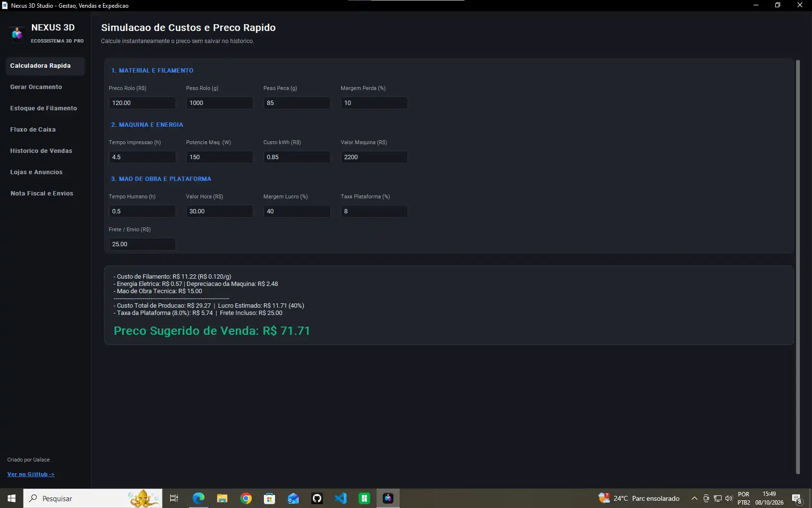Viewport: 812px width, 508px height.
Task: Open Microsoft Store taskbar icon
Action: (270, 498)
